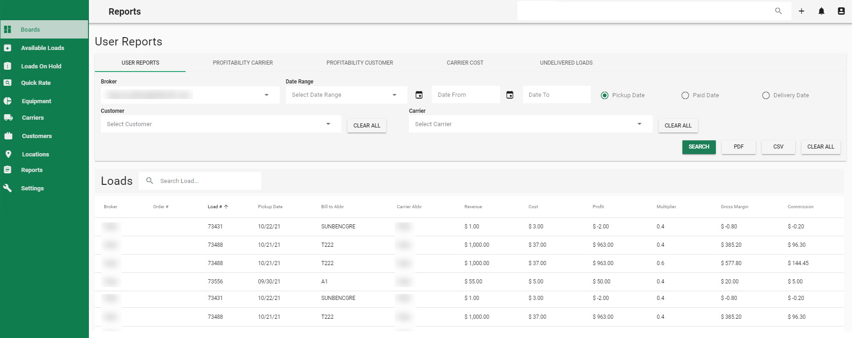868x338 pixels.
Task: Click the $ 55.00 revenue value
Action: tap(473, 282)
